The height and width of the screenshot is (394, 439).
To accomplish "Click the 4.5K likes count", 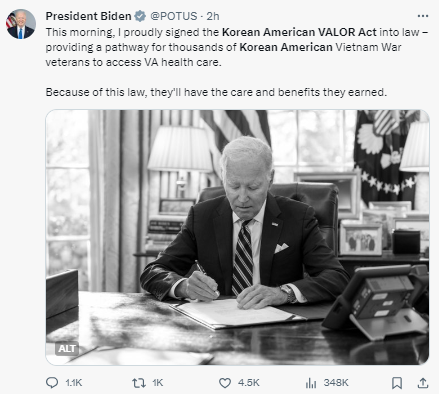I will click(249, 383).
